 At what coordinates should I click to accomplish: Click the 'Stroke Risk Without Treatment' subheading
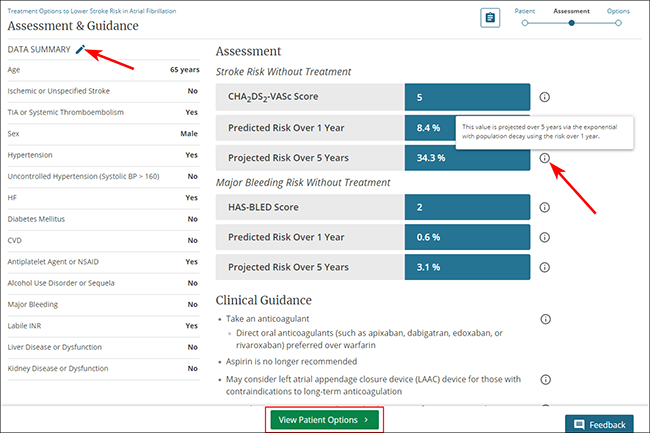pyautogui.click(x=283, y=72)
